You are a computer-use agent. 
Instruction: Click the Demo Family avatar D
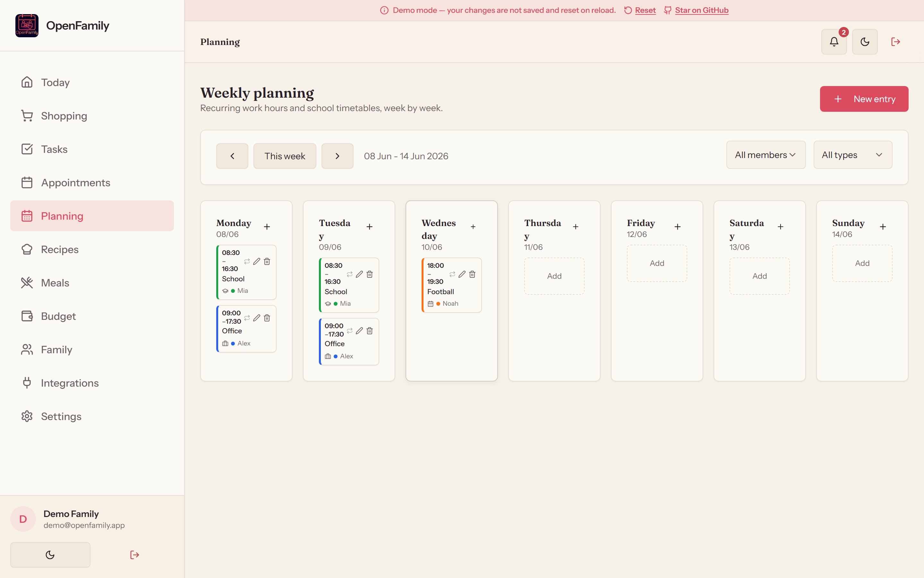click(x=23, y=519)
